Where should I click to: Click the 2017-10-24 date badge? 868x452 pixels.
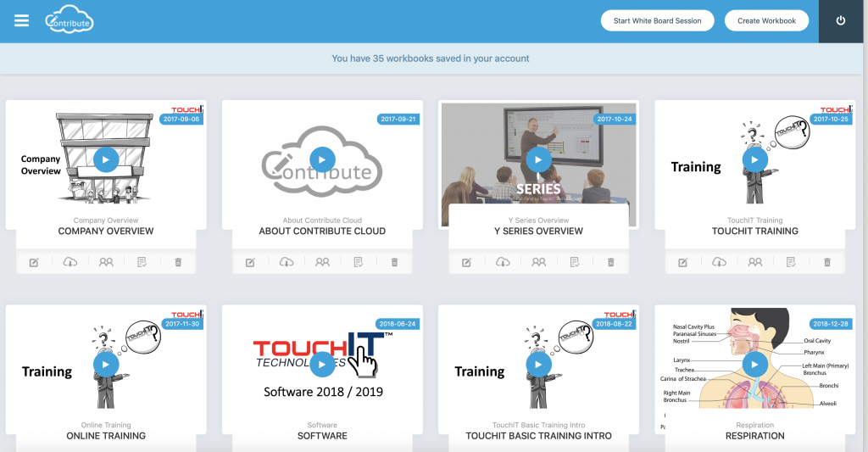coord(615,119)
